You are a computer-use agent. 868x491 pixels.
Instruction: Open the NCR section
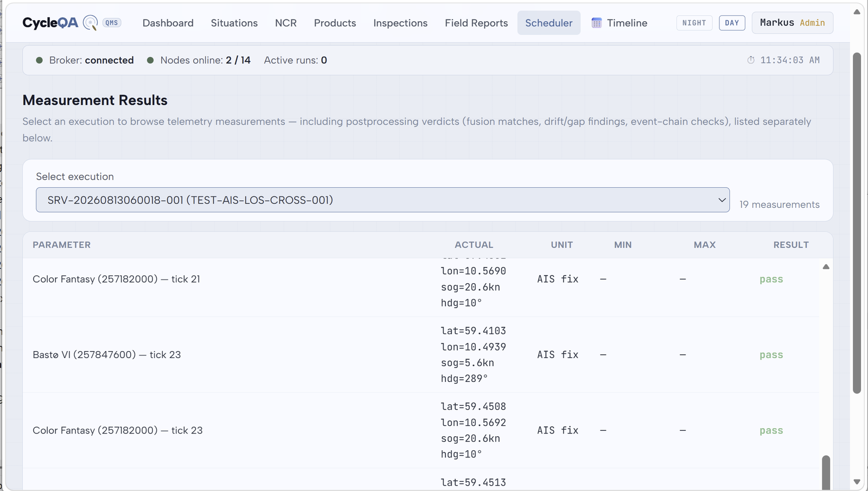286,23
